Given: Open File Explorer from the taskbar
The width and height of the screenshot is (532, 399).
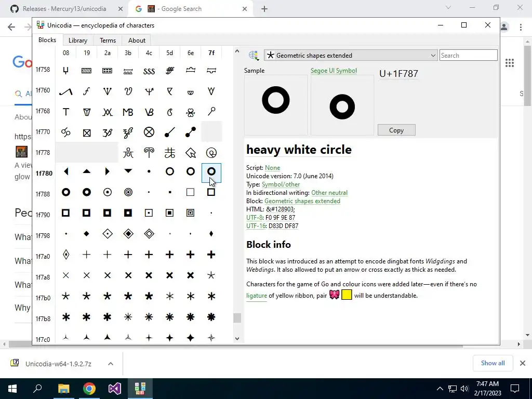Looking at the screenshot, I should pyautogui.click(x=63, y=389).
